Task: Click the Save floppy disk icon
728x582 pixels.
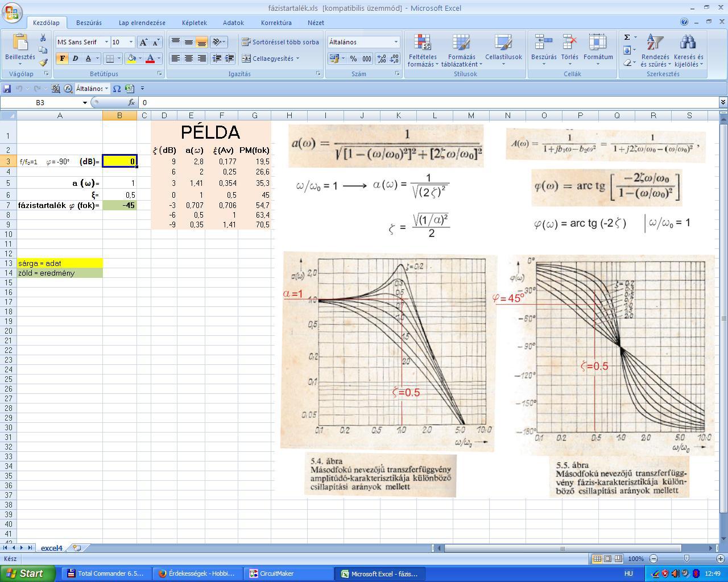Action: tap(7, 89)
